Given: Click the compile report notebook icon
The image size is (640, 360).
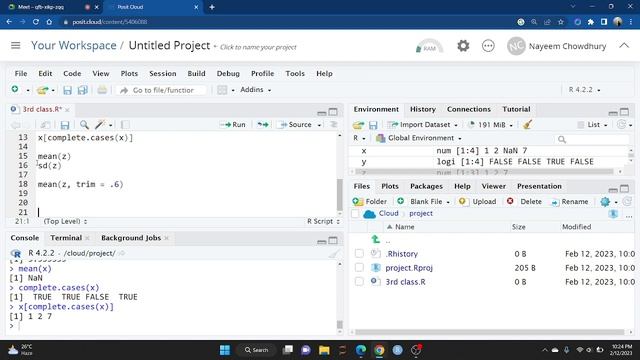Looking at the screenshot, I should (125, 124).
